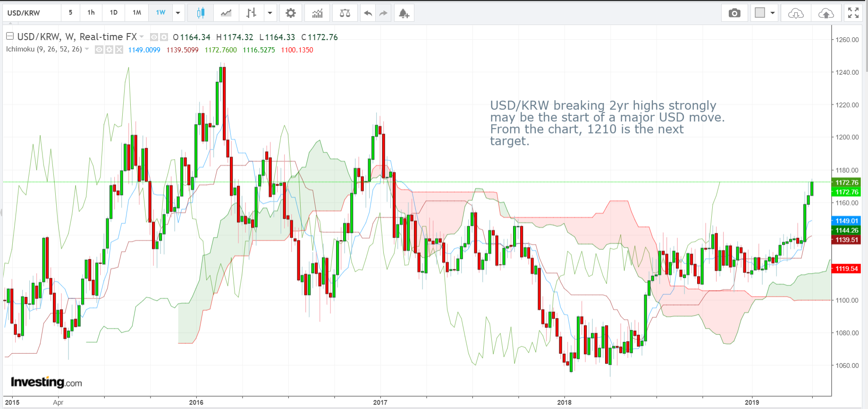Click the 2016 time axis label

196,402
